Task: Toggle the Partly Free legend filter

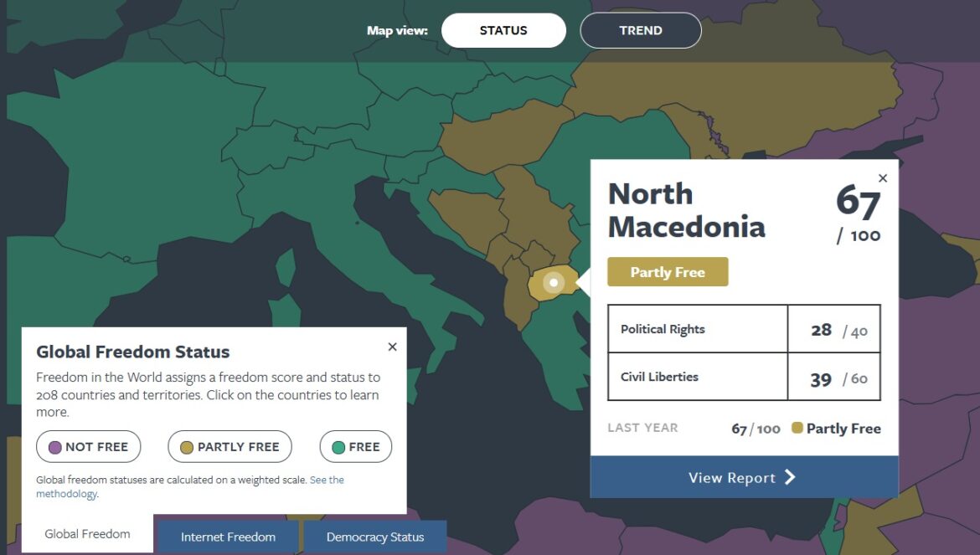Action: click(x=230, y=447)
